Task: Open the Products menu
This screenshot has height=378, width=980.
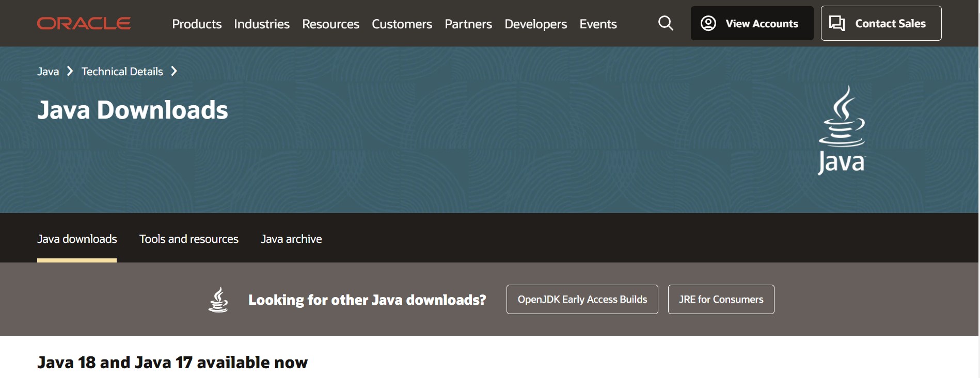Action: [x=197, y=24]
